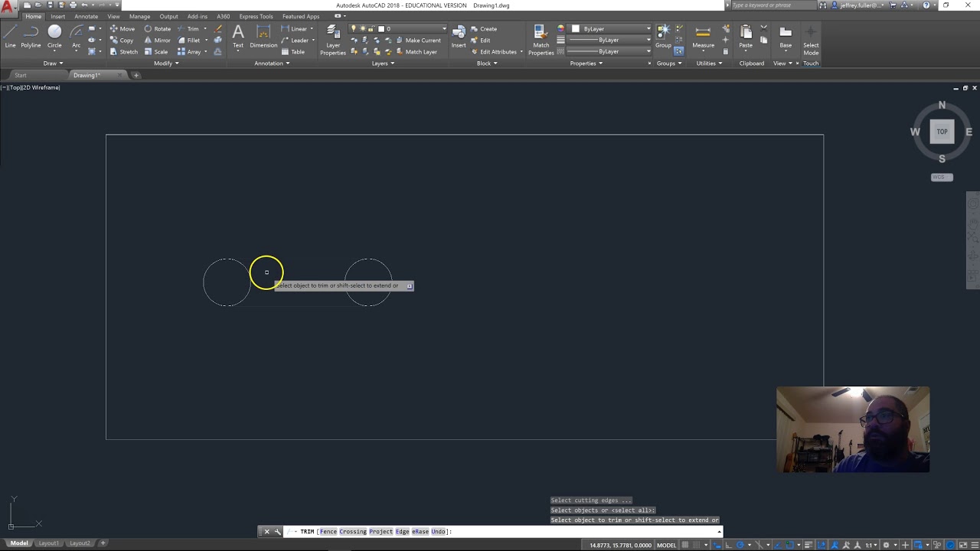Open the Start file tab
This screenshot has width=980, height=551.
click(21, 75)
